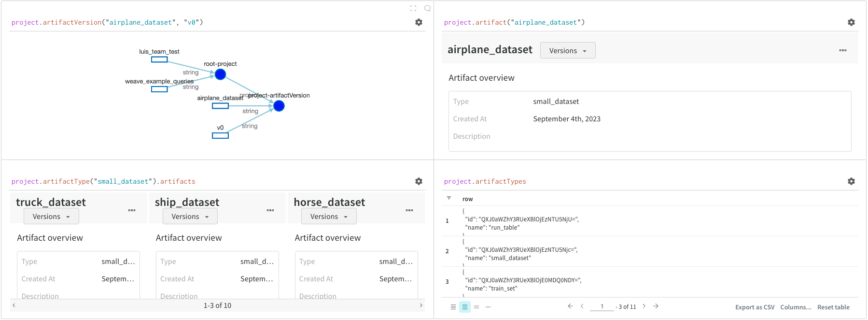The image size is (868, 320).
Task: Go to next page of artifactTypes table
Action: (644, 306)
